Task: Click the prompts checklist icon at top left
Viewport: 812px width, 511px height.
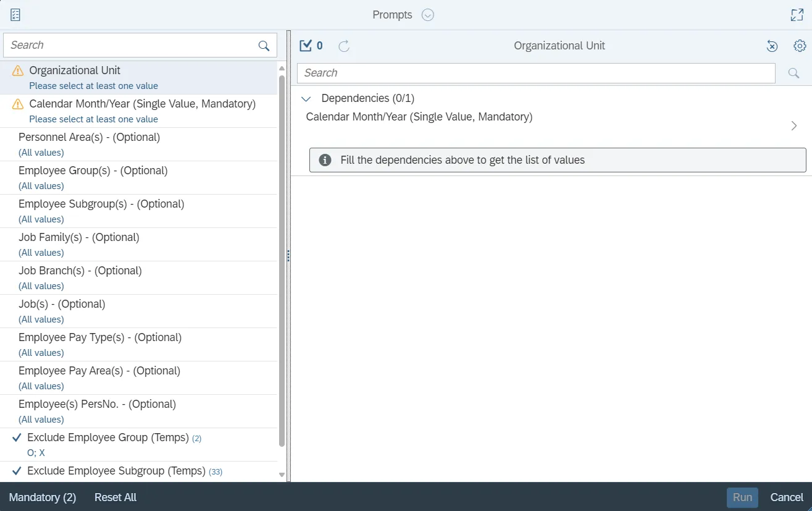Action: (15, 15)
